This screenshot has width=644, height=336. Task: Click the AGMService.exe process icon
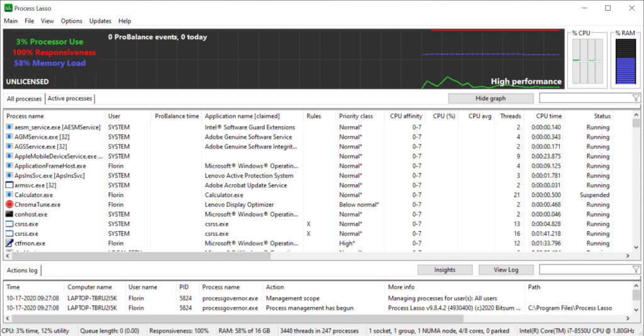coord(9,137)
